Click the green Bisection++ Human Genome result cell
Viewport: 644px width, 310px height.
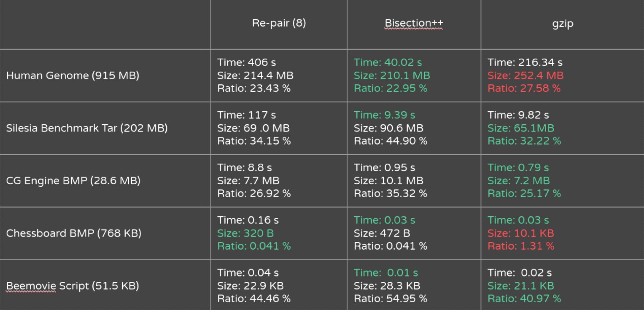(414, 75)
